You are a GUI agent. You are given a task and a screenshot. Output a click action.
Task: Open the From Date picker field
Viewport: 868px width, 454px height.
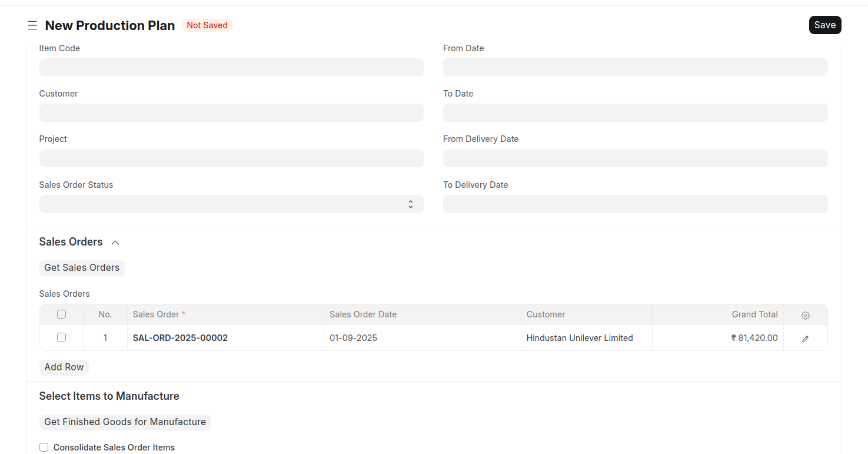click(635, 67)
